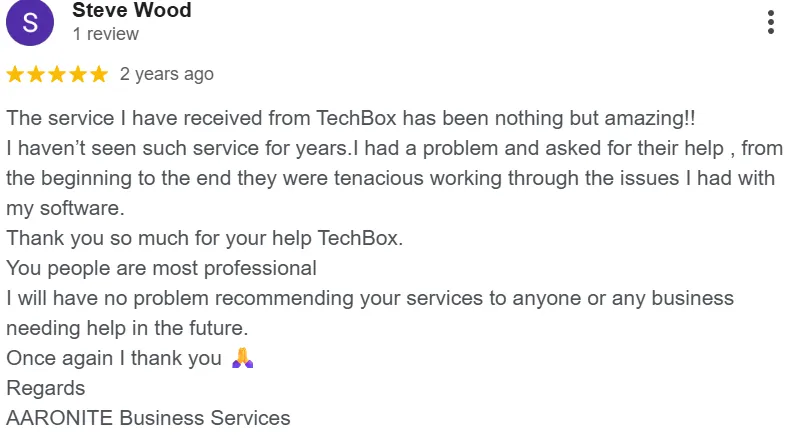
Task: Click the second yellow rating star
Action: (x=36, y=74)
